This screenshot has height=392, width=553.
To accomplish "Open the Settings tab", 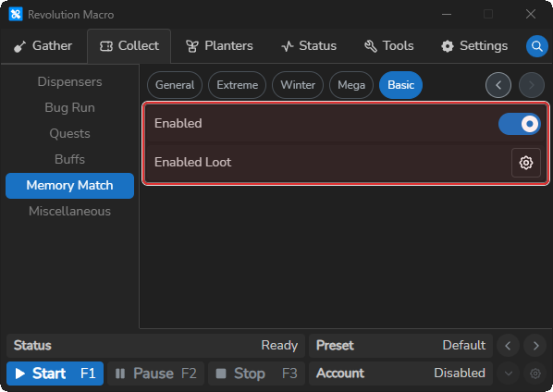I will pyautogui.click(x=474, y=46).
